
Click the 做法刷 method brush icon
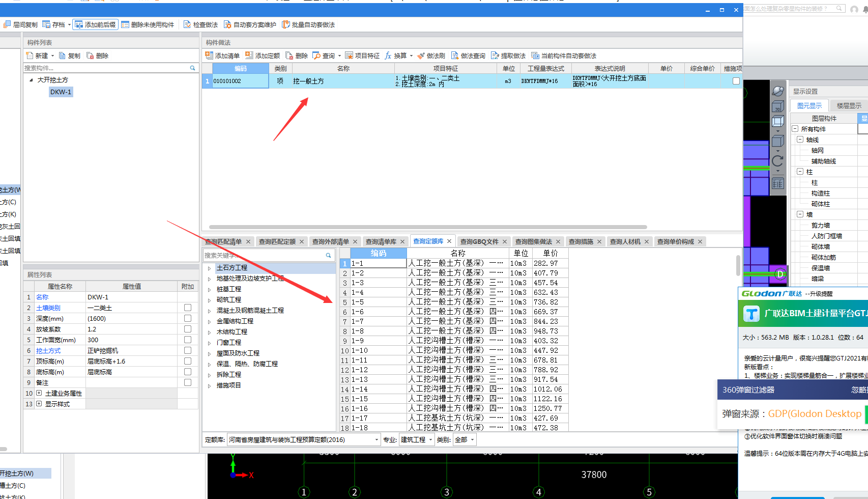[421, 56]
